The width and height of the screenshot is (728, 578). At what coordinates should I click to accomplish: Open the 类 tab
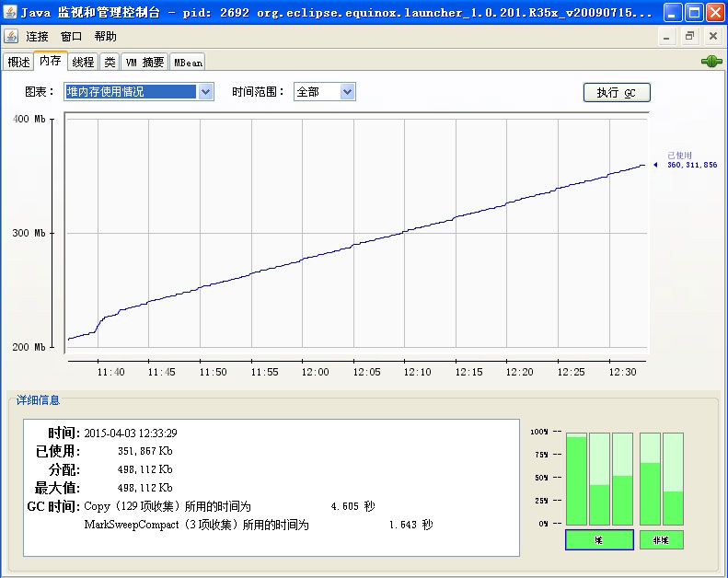[110, 63]
